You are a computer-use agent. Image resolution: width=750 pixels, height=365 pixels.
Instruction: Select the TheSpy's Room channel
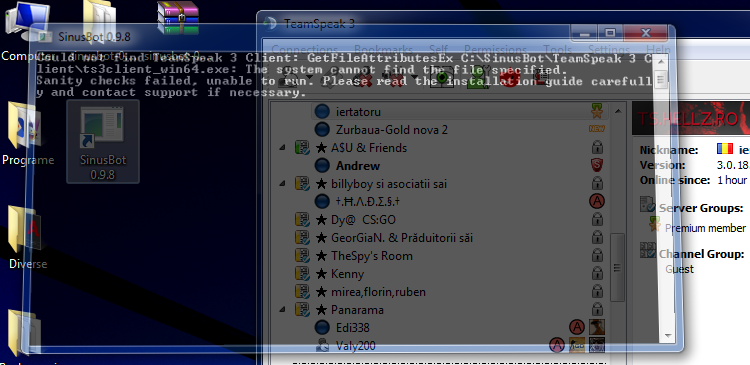point(372,256)
